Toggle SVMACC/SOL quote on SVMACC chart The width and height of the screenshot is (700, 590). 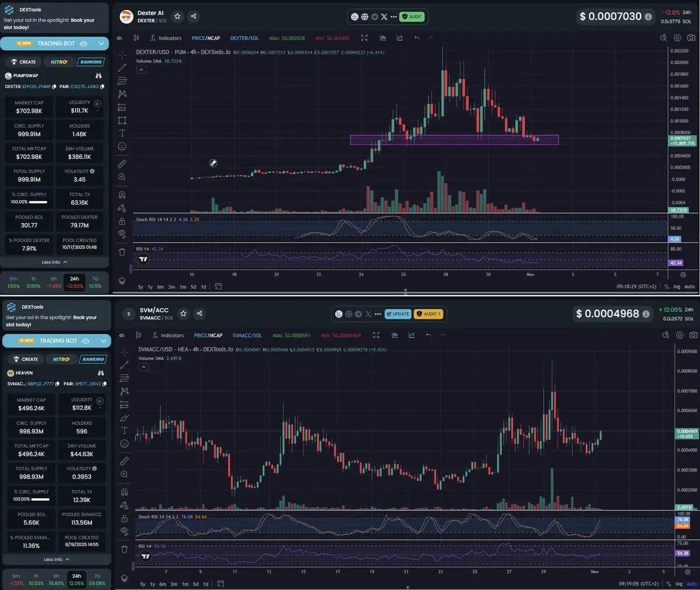[x=247, y=336]
